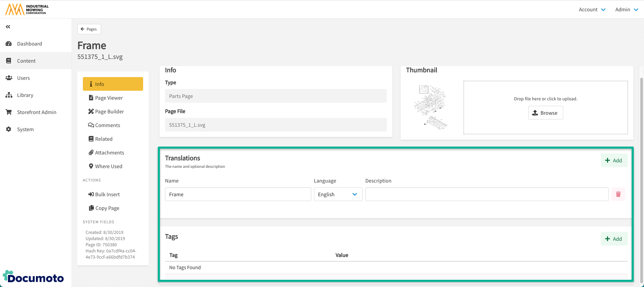Viewport: 644px width, 287px height.
Task: Click Add button in Tags section
Action: (614, 239)
